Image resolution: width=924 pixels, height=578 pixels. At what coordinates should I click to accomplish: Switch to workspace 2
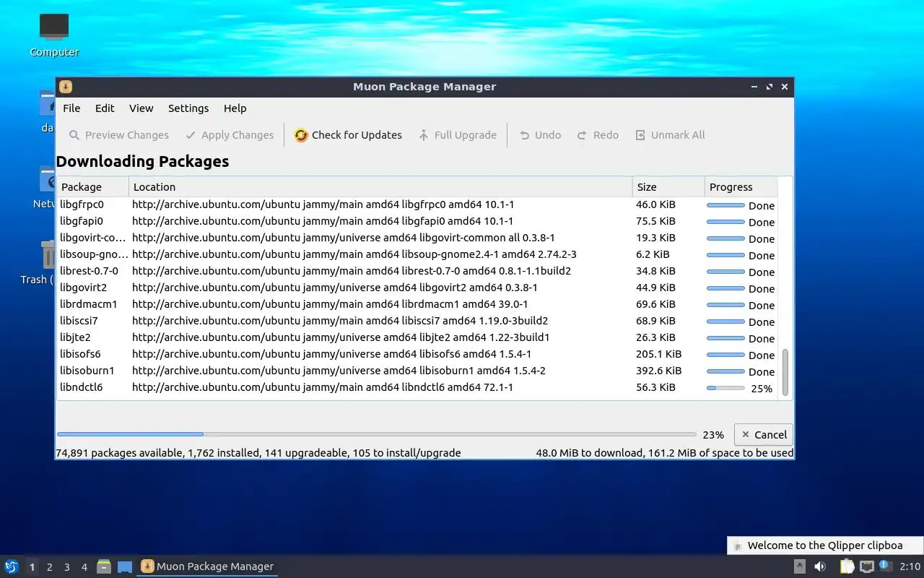[49, 567]
